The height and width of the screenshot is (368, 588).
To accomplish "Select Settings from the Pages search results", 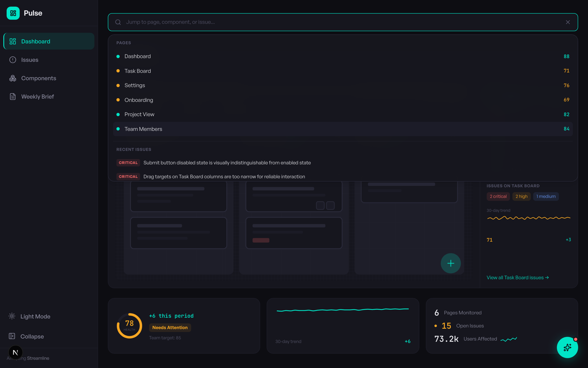I will (135, 85).
